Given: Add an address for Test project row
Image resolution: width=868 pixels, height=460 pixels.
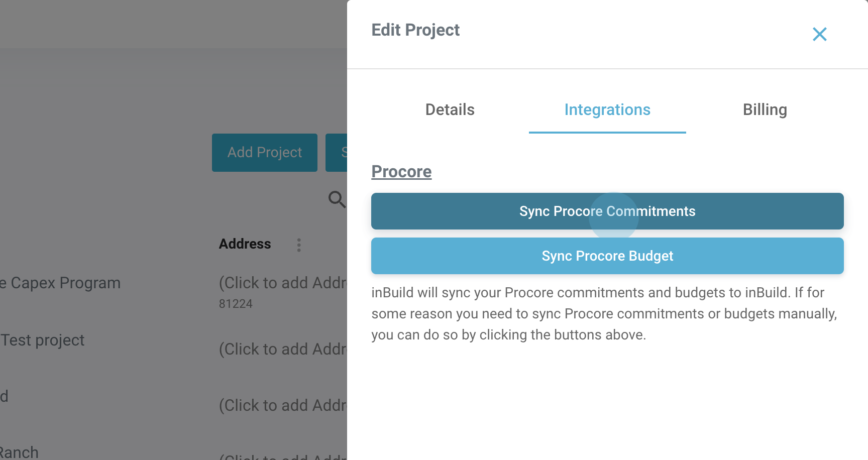Looking at the screenshot, I should (282, 349).
